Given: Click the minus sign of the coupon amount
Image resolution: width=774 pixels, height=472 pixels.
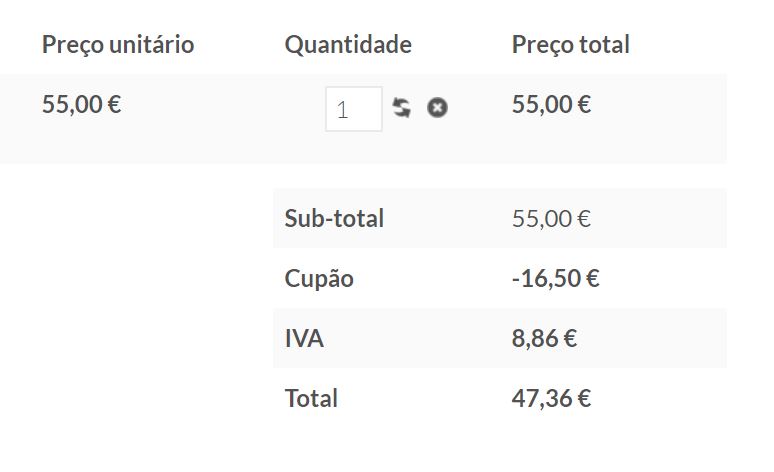Looking at the screenshot, I should [516, 280].
